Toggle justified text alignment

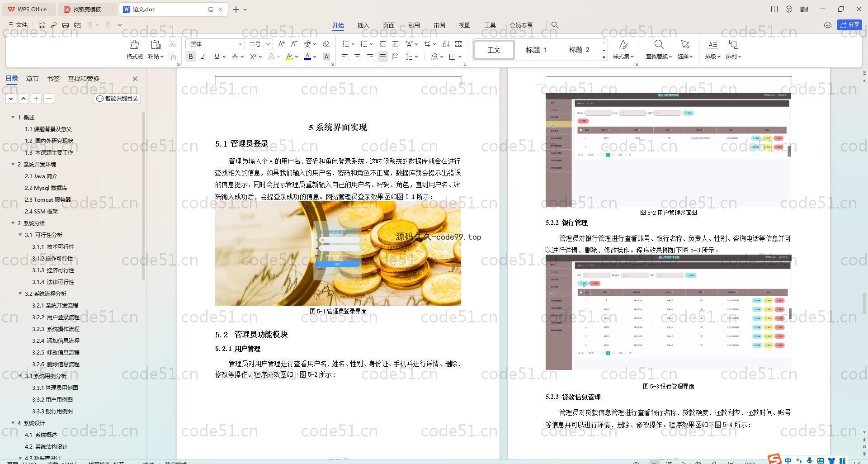(x=382, y=57)
